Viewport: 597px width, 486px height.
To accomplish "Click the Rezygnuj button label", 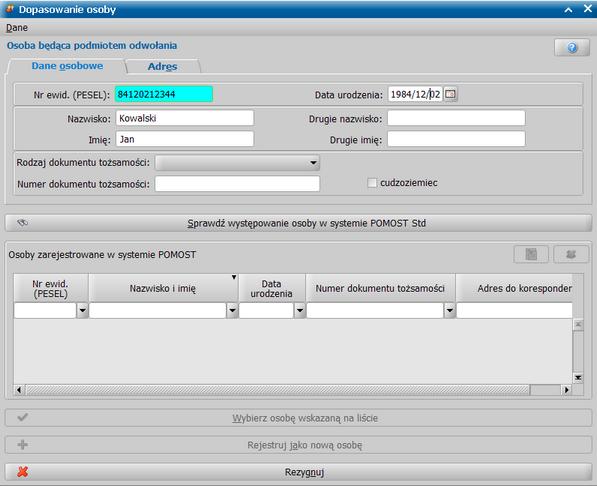I will 304,472.
